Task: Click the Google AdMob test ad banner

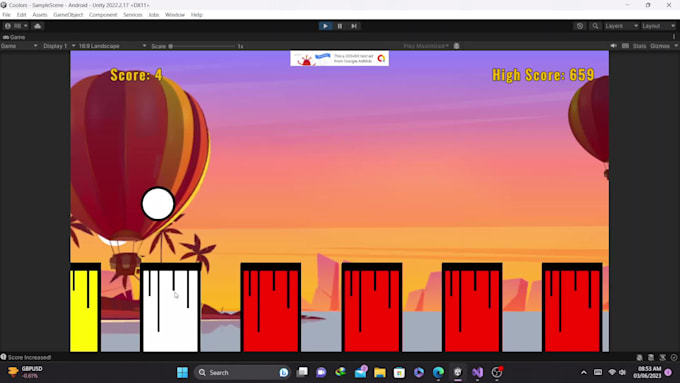Action: (340, 59)
